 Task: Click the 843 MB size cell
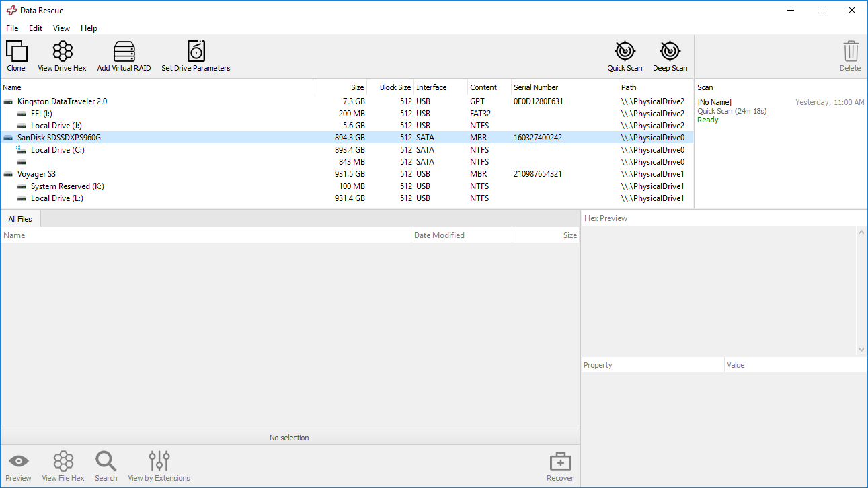(x=352, y=162)
